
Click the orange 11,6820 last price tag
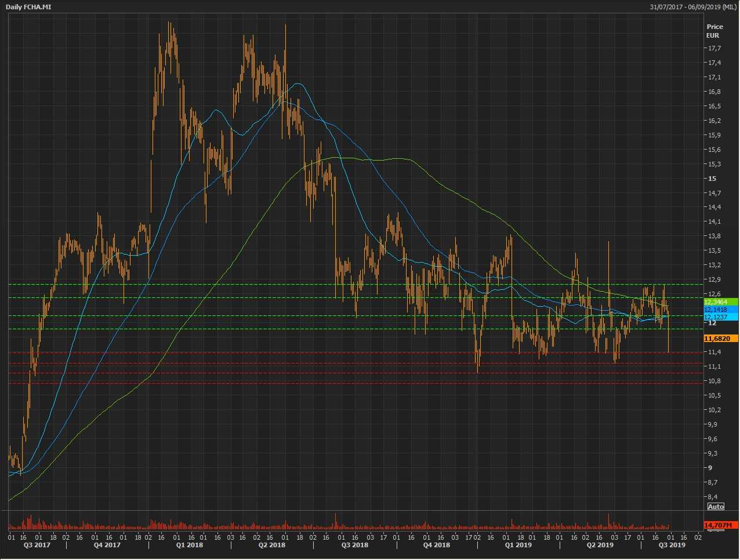click(x=720, y=339)
